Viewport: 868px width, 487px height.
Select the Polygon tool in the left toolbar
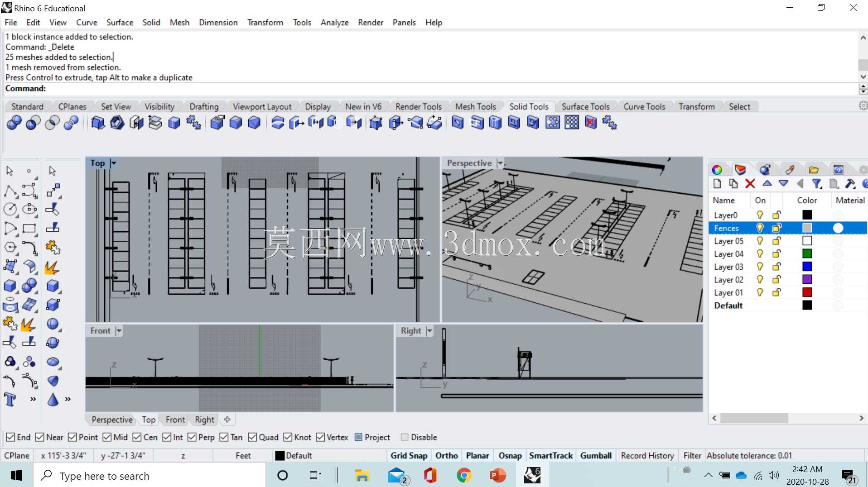tap(10, 248)
